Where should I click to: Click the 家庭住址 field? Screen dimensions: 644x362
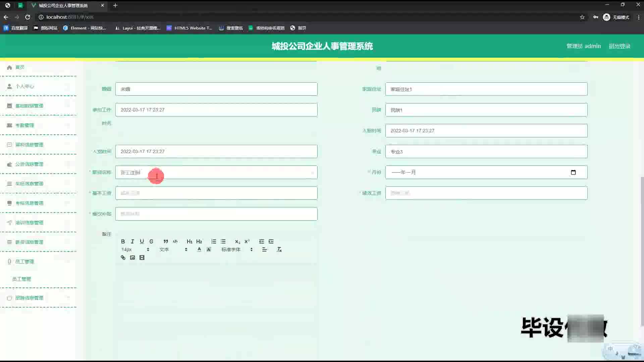tap(486, 89)
